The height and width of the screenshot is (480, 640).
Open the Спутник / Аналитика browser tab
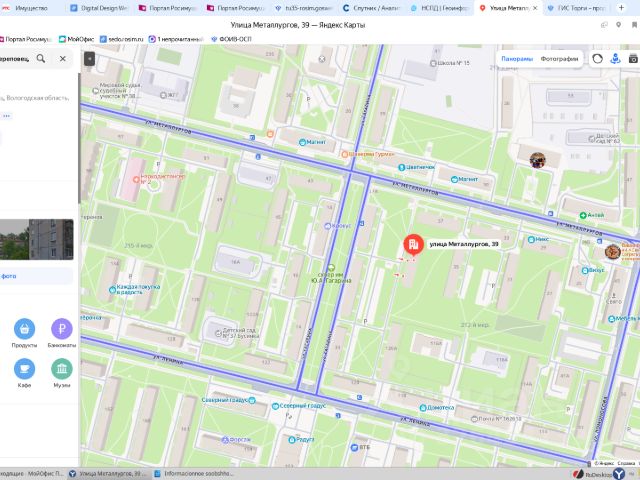pyautogui.click(x=371, y=8)
